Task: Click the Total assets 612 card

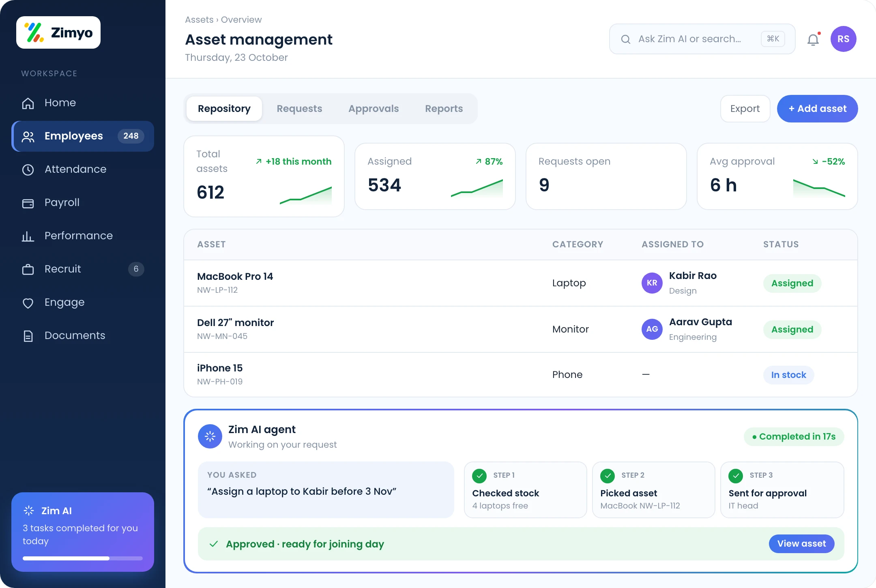Action: point(264,176)
